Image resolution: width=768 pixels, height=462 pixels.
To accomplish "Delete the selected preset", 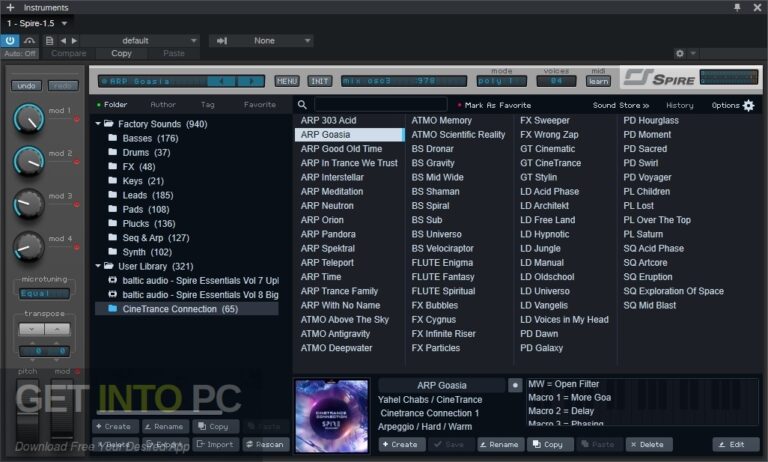I will tap(648, 444).
